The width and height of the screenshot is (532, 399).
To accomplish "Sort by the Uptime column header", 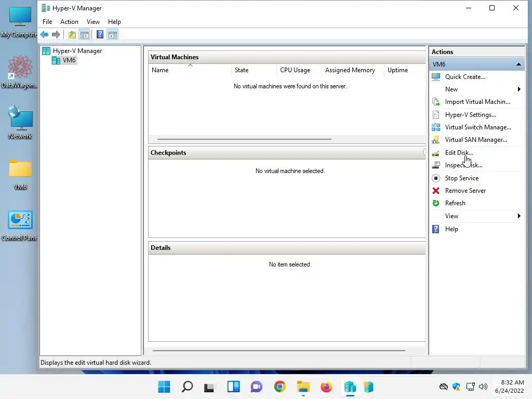I will pyautogui.click(x=405, y=70).
